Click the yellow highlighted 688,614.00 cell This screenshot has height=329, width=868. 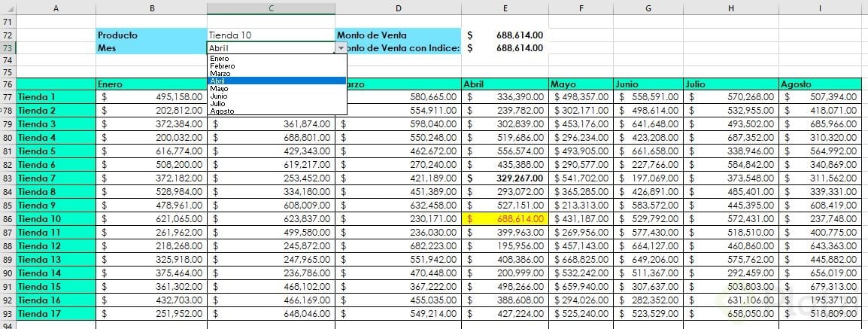tap(505, 219)
